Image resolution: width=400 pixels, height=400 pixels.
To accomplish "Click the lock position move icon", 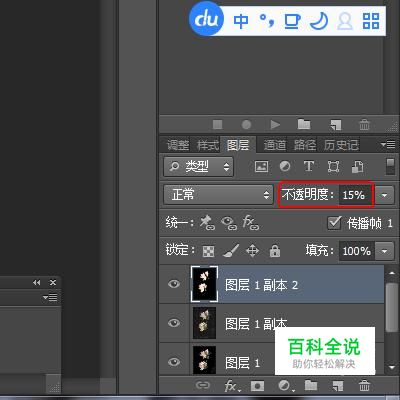I will (252, 251).
